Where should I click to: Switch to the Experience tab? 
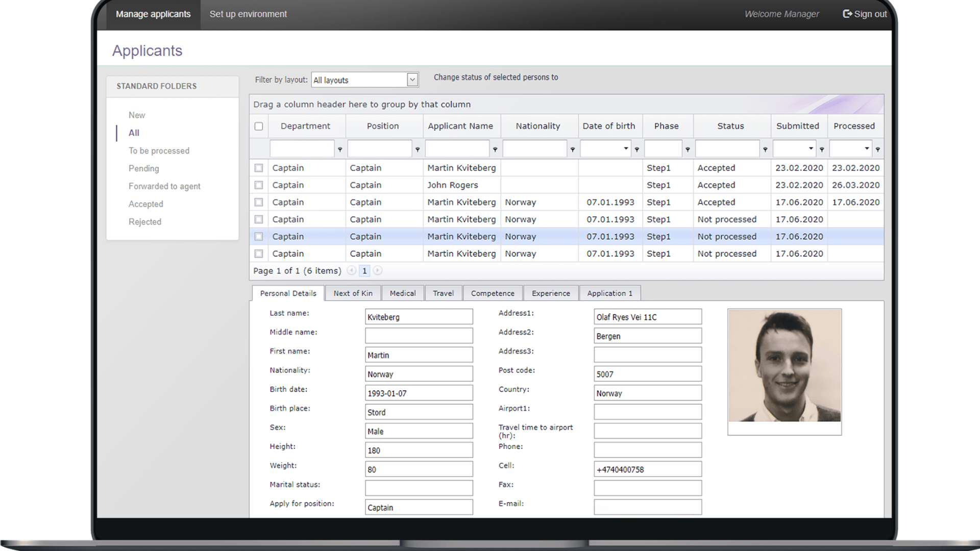click(551, 293)
